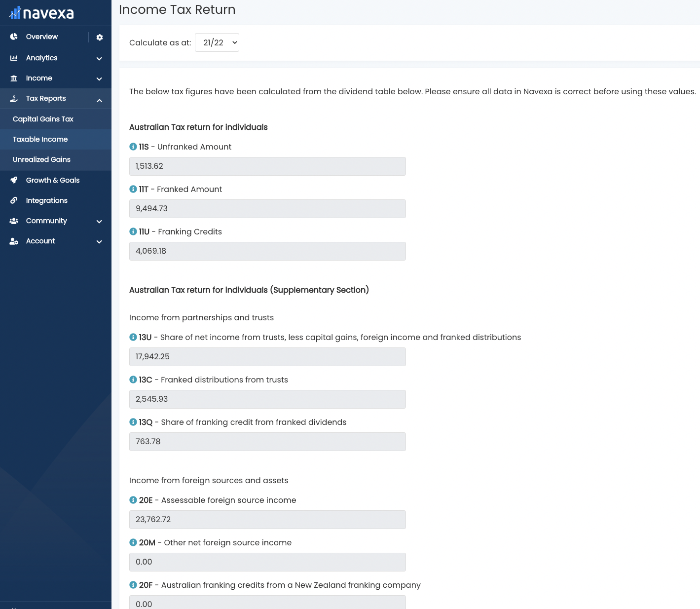
Task: Click the Community menu label
Action: click(x=46, y=221)
